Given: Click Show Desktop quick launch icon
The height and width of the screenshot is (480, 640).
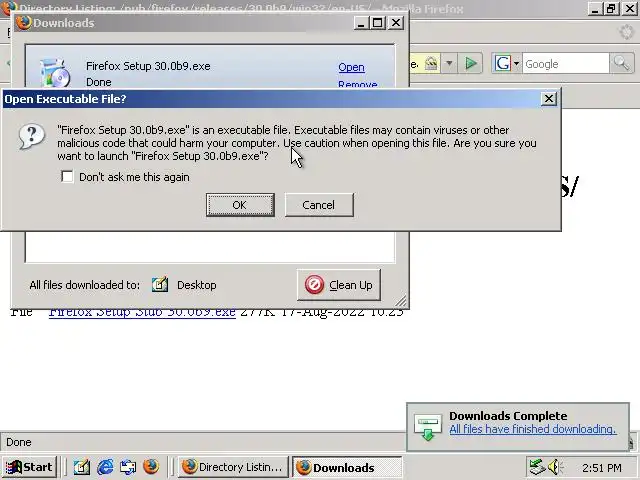Looking at the screenshot, I should coord(82,467).
